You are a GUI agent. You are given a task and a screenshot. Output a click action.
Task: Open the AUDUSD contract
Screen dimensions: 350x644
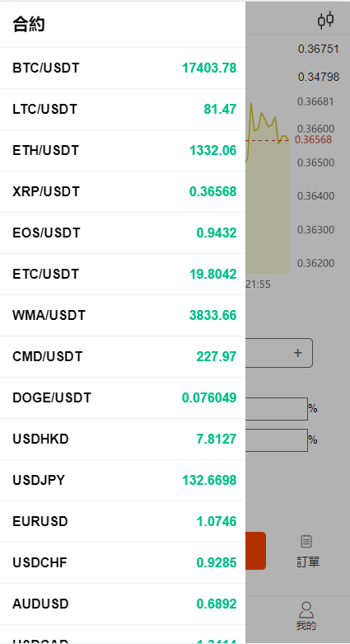[x=123, y=604]
